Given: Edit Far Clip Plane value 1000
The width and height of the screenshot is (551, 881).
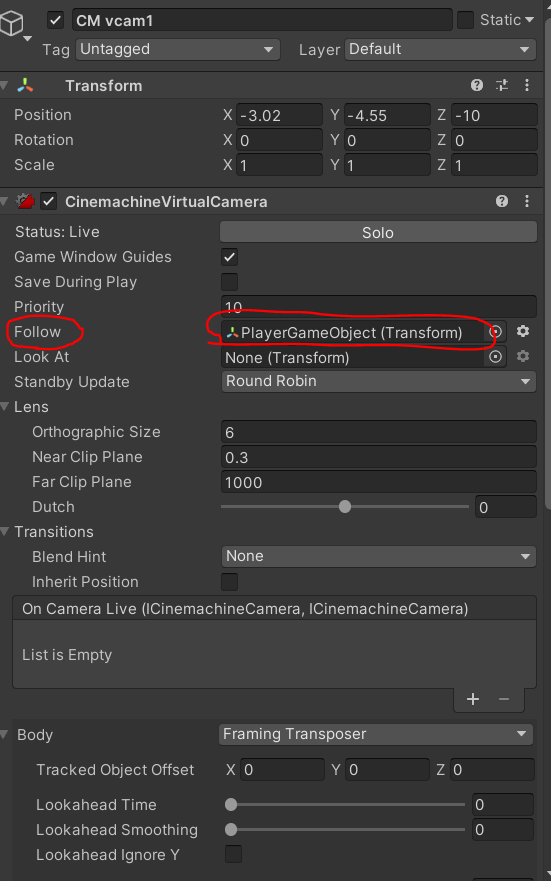Looking at the screenshot, I should [x=379, y=482].
